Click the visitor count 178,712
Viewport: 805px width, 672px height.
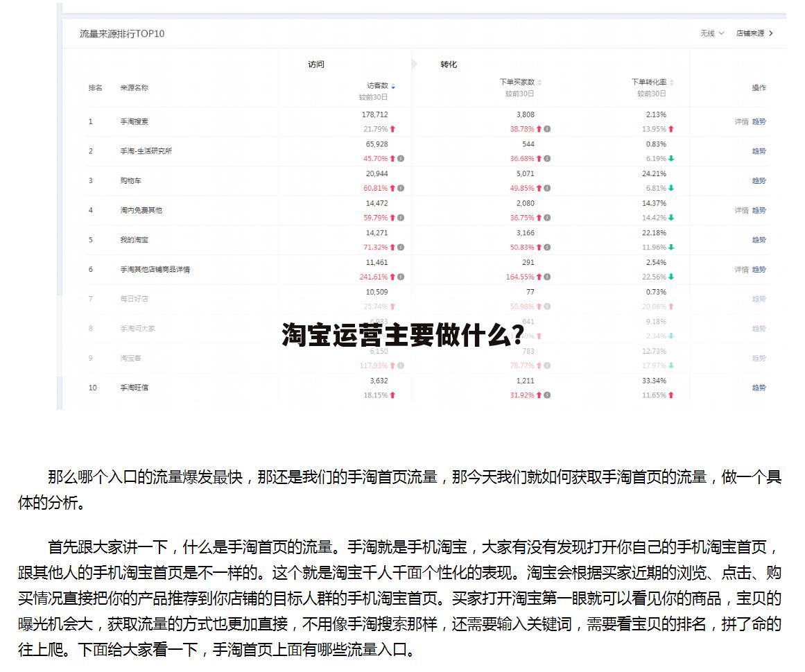[375, 114]
